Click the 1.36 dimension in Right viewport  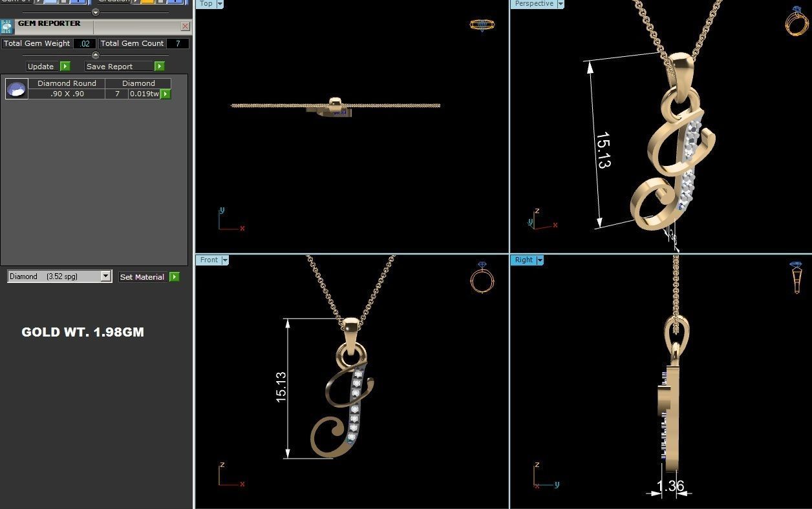pyautogui.click(x=670, y=486)
